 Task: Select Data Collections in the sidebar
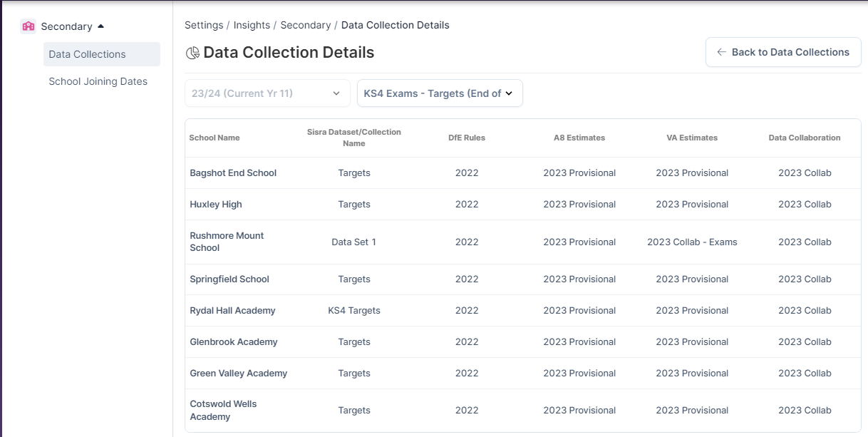pos(87,54)
